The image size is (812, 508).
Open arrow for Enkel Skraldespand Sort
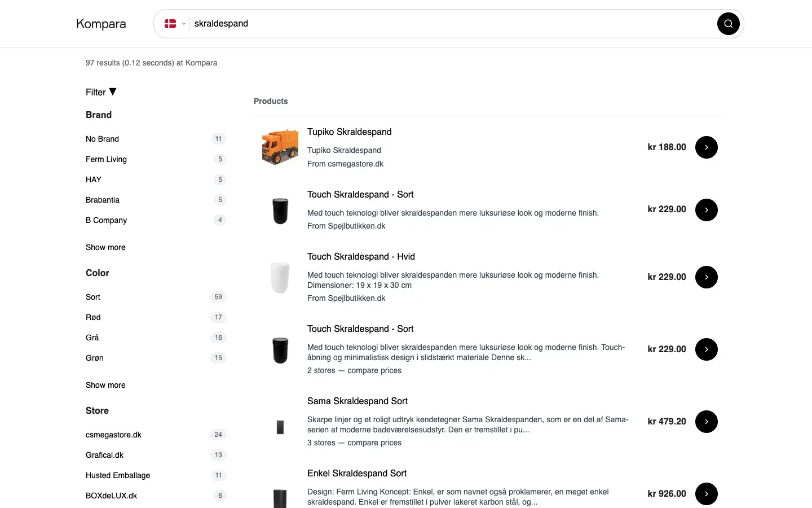click(x=706, y=494)
